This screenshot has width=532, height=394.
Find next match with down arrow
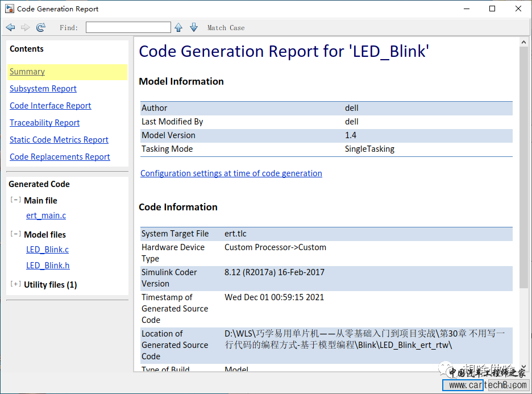click(194, 27)
